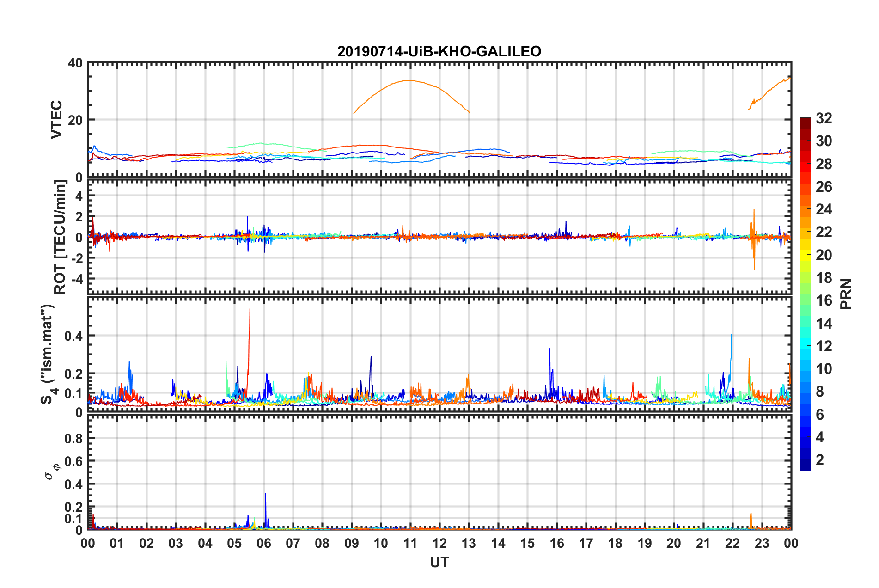Click the x-axis tick label 15
The image size is (879, 588).
[x=527, y=543]
